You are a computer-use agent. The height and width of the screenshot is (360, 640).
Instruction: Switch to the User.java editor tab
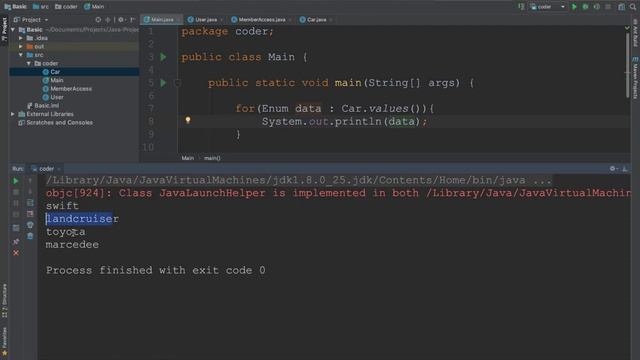coord(205,20)
